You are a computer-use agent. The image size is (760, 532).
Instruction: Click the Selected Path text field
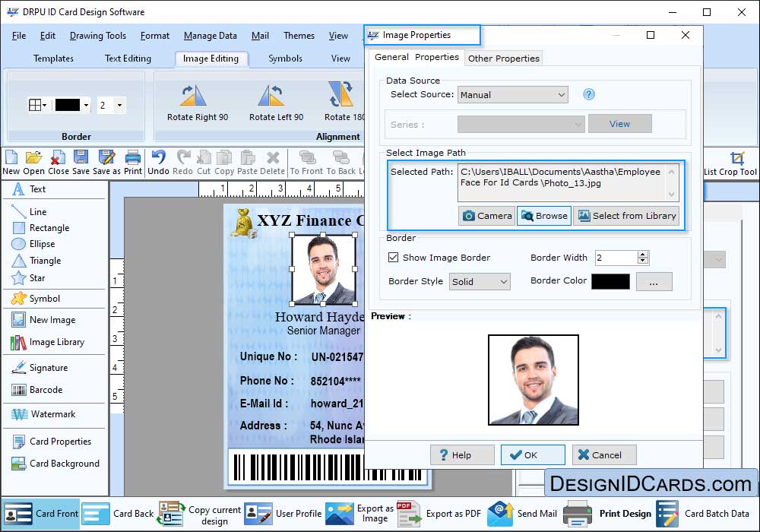[562, 182]
